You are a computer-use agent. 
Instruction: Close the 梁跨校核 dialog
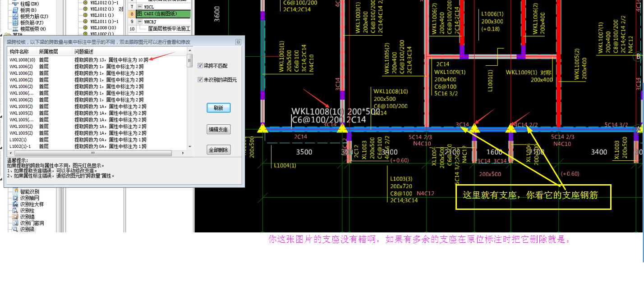click(x=239, y=42)
